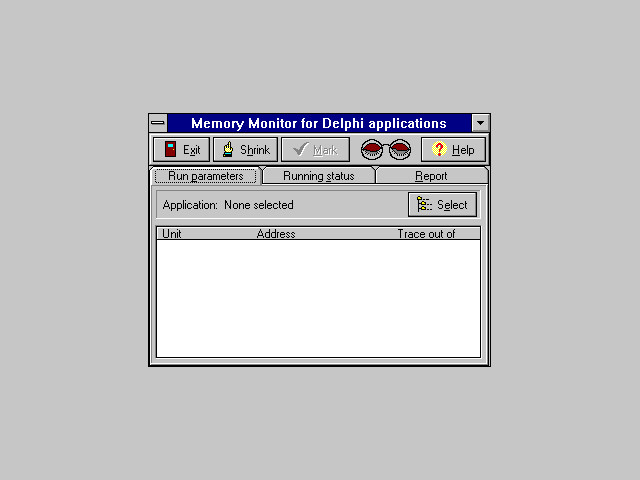Click the tree icon on the Select button
Viewport: 640px width, 480px height.
tap(424, 204)
